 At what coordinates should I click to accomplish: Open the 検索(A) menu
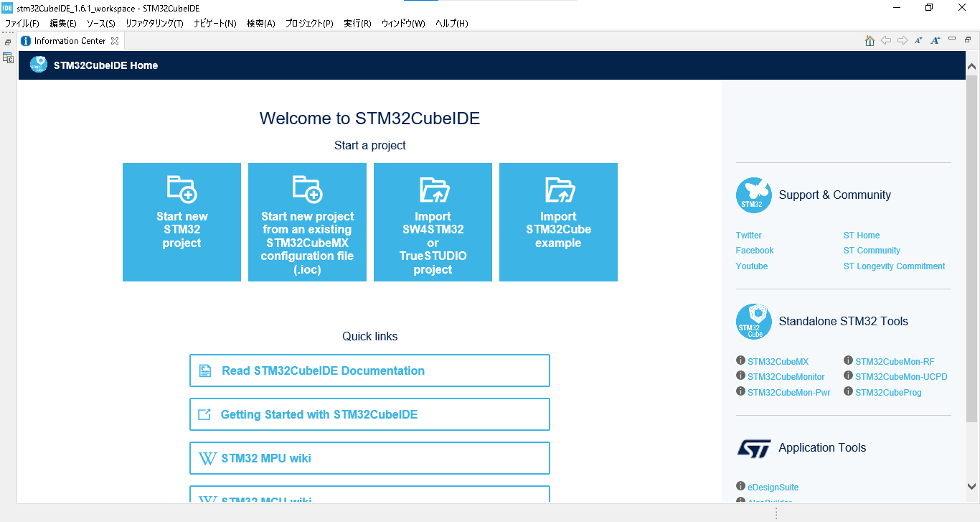tap(261, 24)
